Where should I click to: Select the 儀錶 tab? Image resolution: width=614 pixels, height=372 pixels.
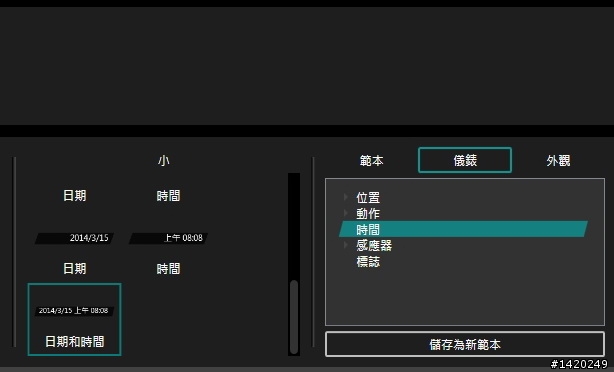pos(465,160)
